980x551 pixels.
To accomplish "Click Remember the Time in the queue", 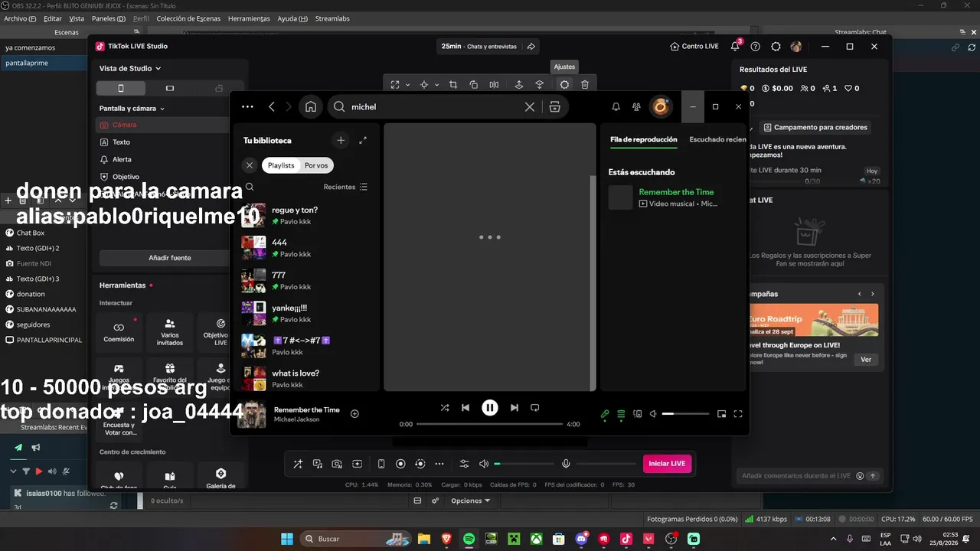I will (676, 192).
